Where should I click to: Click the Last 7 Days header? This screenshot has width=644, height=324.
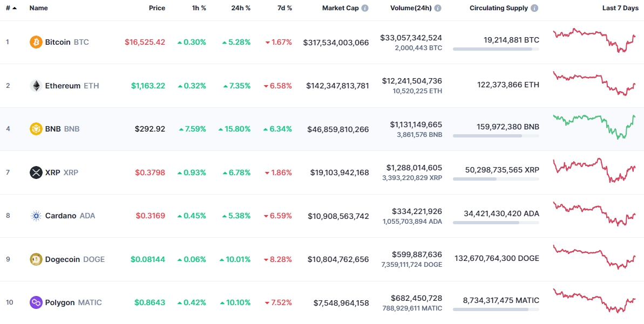pos(621,8)
